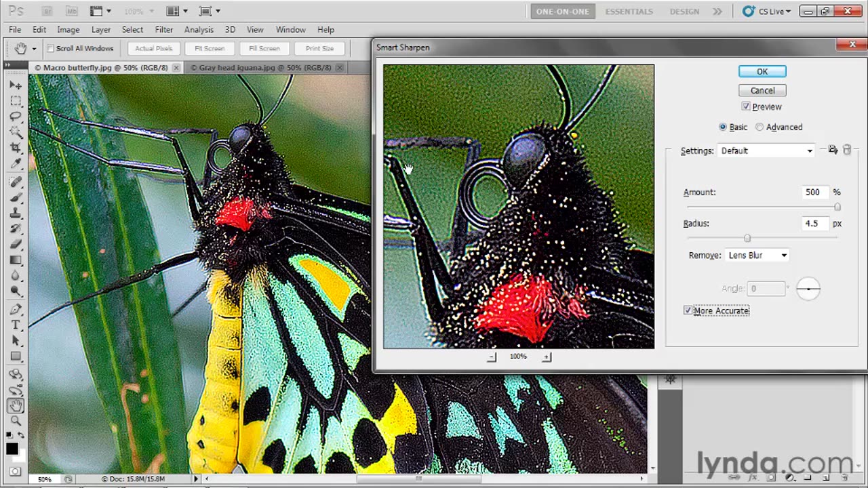Delete current settings trash icon
868x488 pixels.
click(847, 150)
